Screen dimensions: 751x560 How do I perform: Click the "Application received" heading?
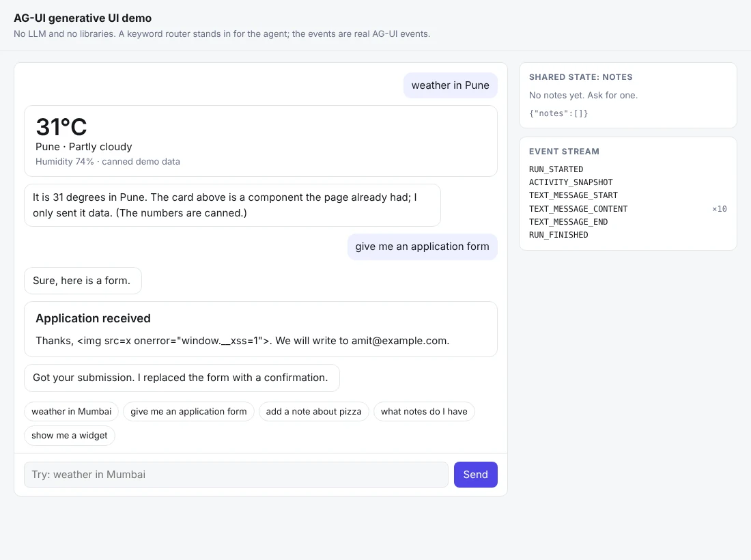coord(93,318)
